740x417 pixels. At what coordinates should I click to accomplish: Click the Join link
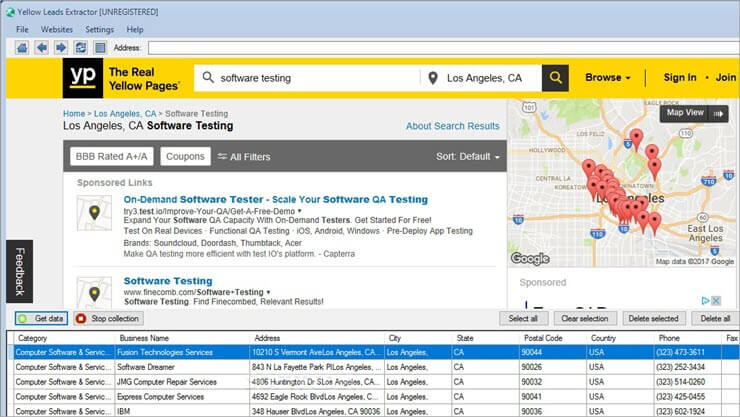tap(725, 77)
